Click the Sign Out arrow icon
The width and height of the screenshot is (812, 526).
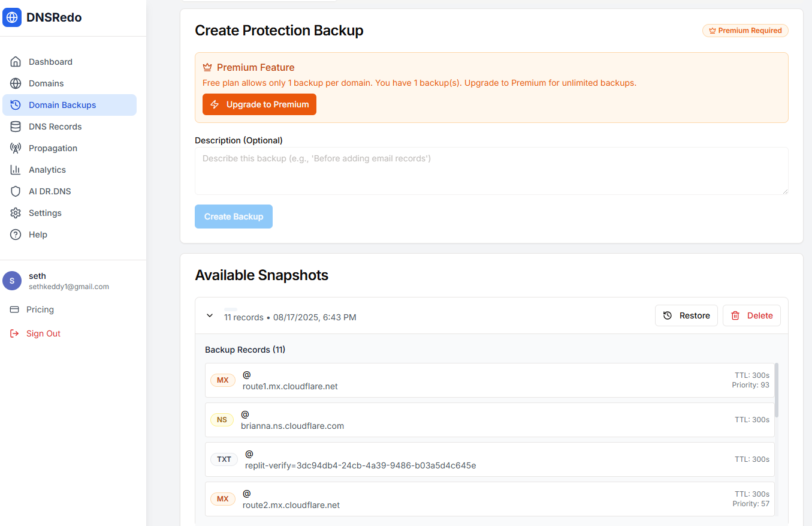pyautogui.click(x=14, y=333)
